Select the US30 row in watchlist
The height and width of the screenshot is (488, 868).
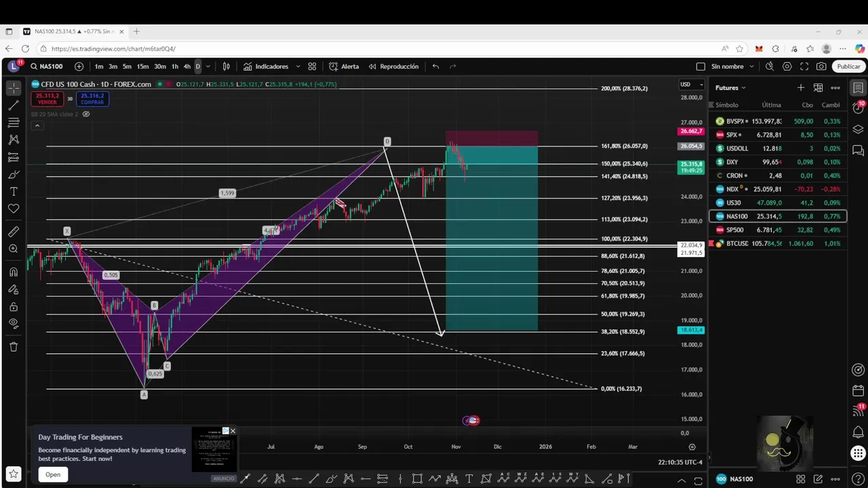point(778,203)
